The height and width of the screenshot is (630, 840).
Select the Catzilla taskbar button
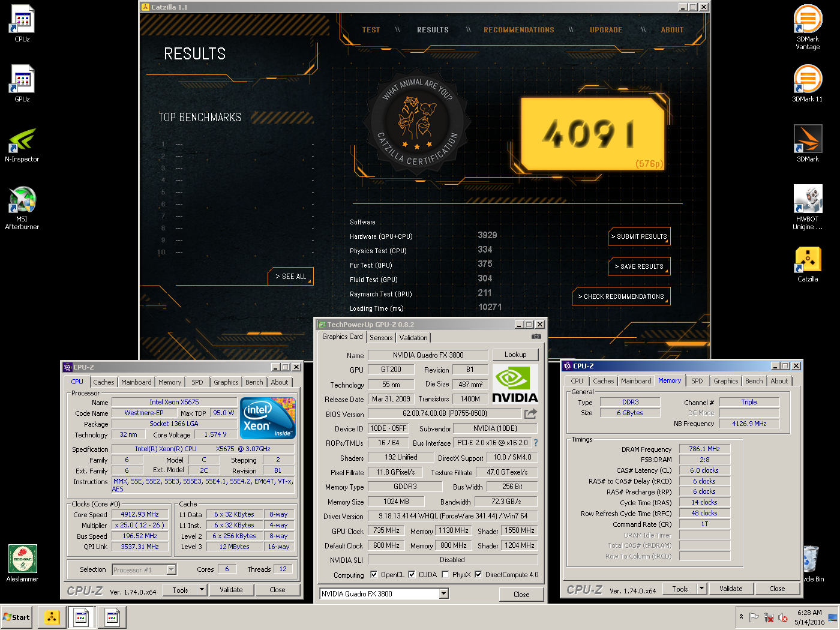[x=52, y=617]
